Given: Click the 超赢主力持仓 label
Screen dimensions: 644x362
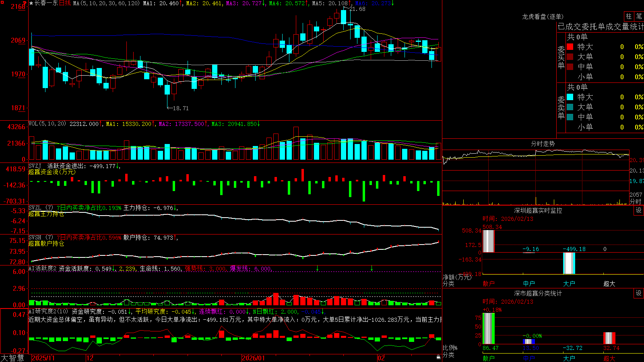Looking at the screenshot, I should pyautogui.click(x=46, y=214).
